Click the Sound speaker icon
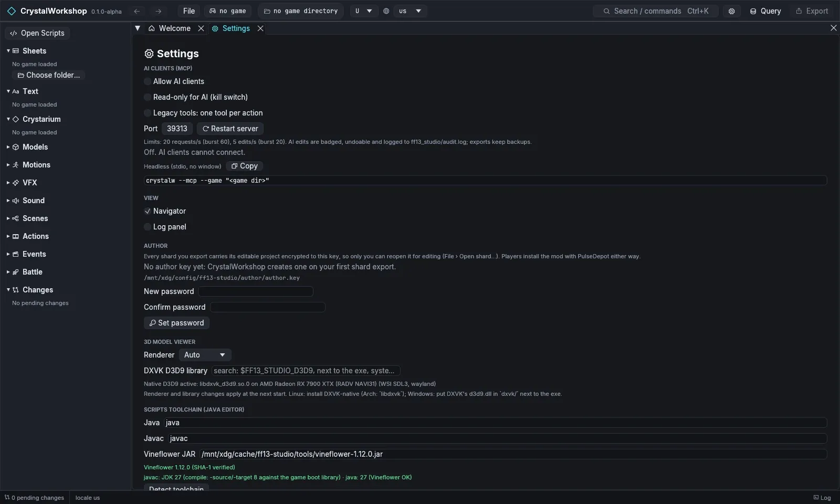The width and height of the screenshot is (840, 504). click(16, 201)
